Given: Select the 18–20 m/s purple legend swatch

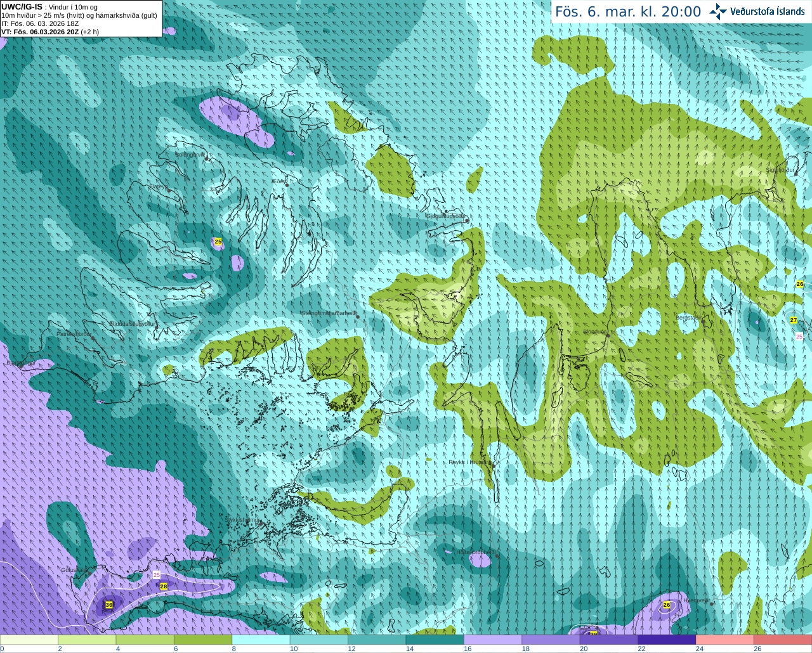Looking at the screenshot, I should point(551,640).
